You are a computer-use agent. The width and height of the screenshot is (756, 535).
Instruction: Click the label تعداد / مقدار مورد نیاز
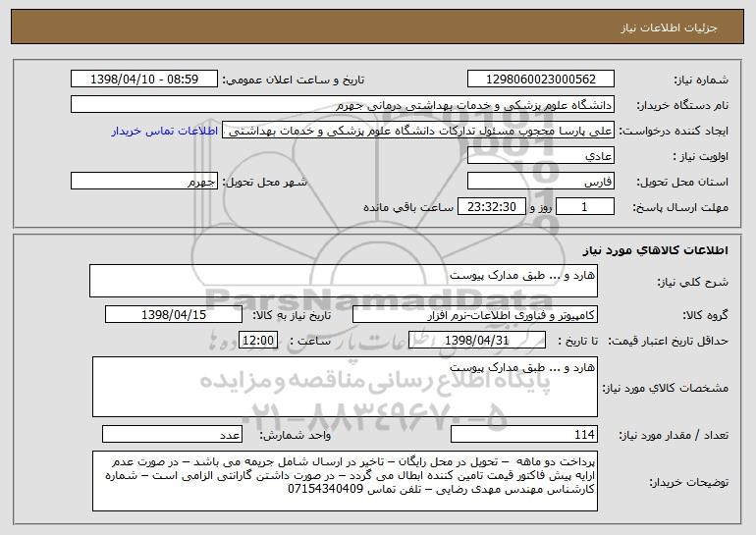674,435
